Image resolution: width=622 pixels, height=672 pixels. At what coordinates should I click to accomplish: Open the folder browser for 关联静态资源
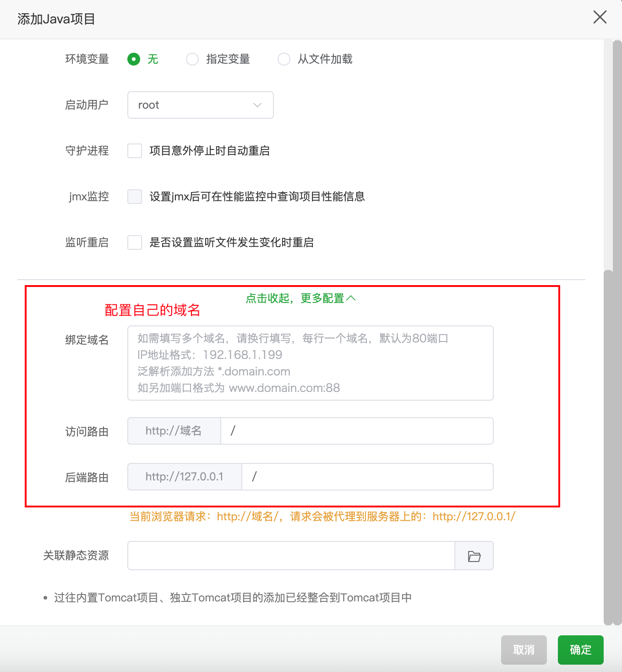click(474, 556)
